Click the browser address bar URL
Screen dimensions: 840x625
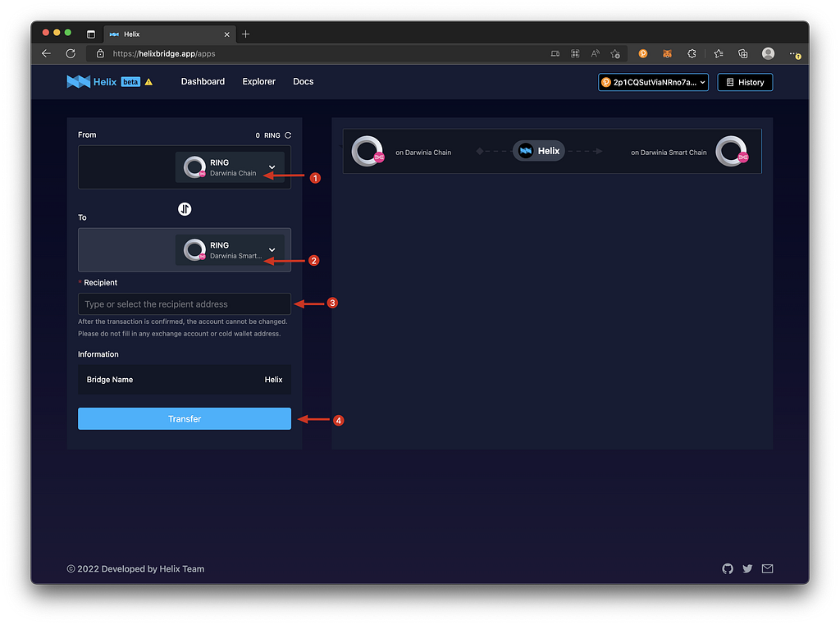pyautogui.click(x=164, y=53)
